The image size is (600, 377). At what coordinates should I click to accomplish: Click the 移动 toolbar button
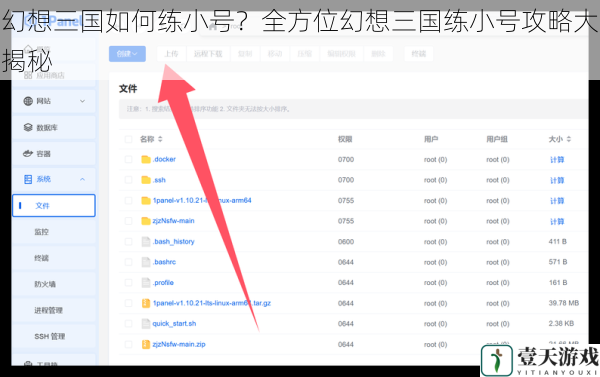pyautogui.click(x=275, y=54)
